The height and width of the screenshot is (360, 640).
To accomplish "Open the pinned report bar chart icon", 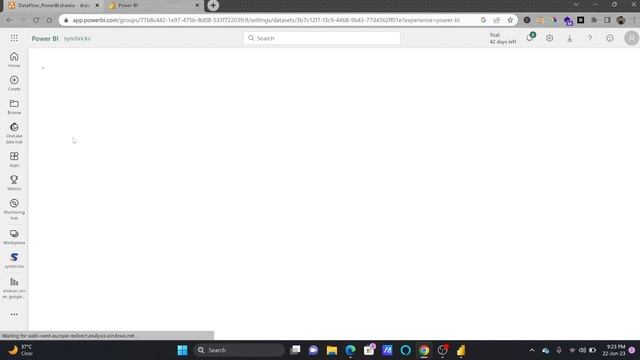I will pyautogui.click(x=14, y=288).
